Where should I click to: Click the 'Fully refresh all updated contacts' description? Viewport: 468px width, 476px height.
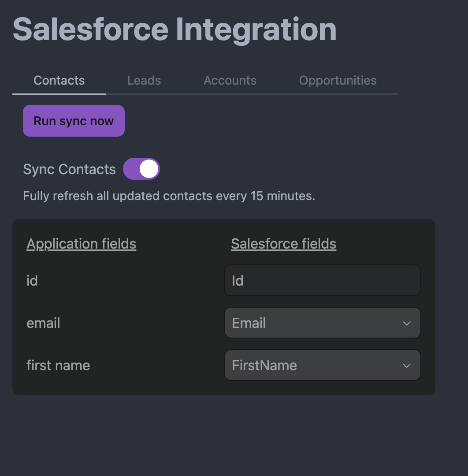point(169,196)
